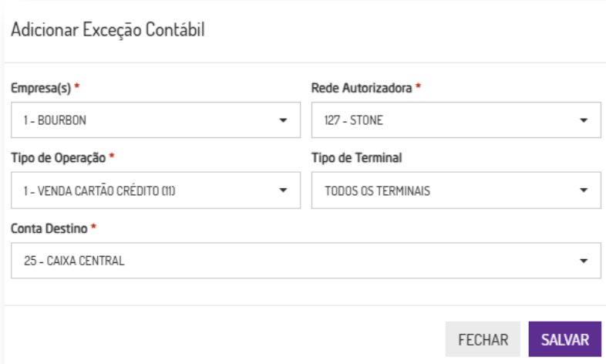Click the Conta Destino dropdown arrow
The width and height of the screenshot is (606, 364).
[584, 261]
